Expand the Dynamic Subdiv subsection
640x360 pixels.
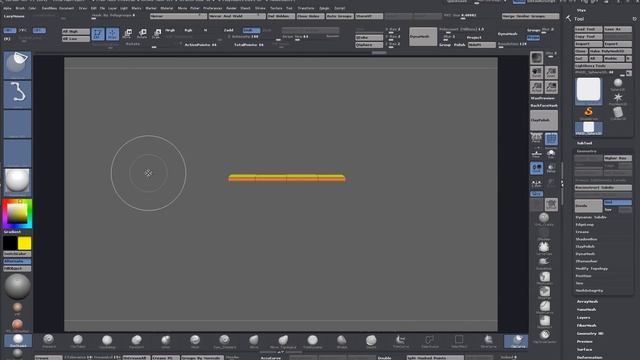591,217
